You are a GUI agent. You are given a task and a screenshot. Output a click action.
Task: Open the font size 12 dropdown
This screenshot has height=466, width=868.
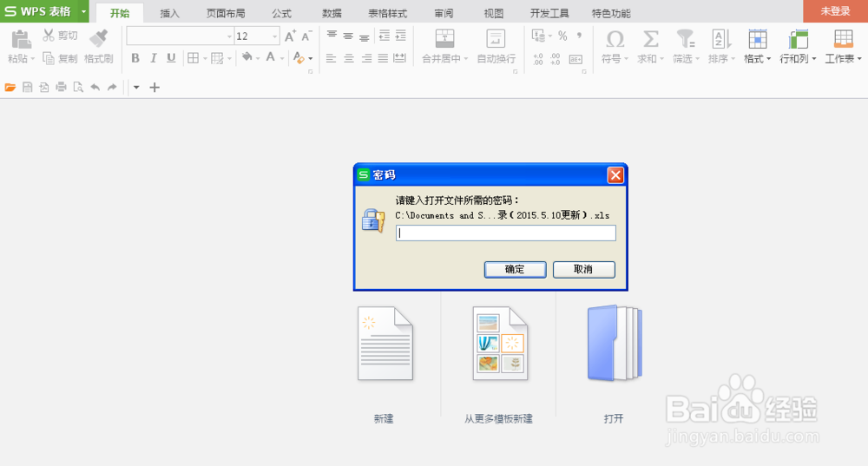[274, 36]
